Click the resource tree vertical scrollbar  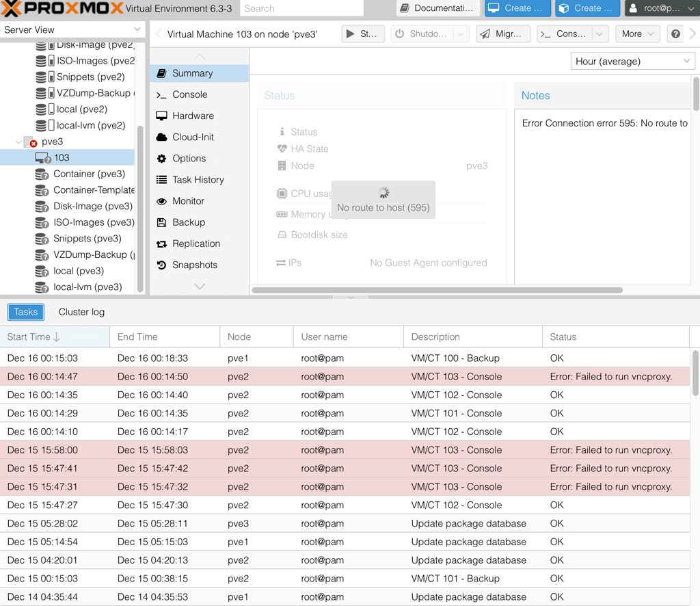(x=140, y=209)
